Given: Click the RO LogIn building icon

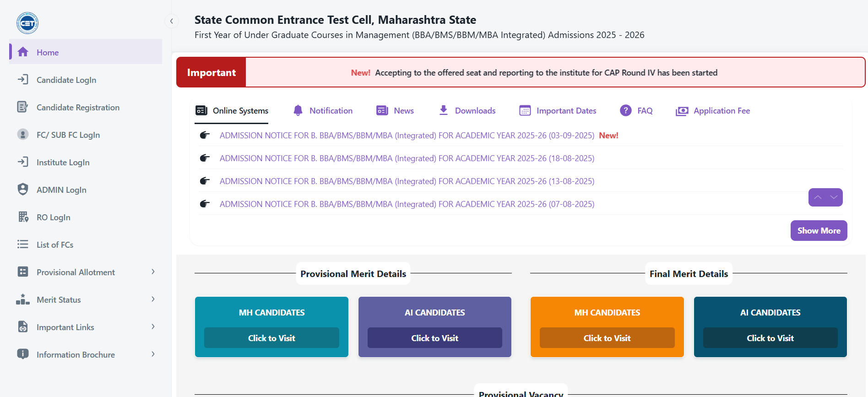Looking at the screenshot, I should [23, 217].
